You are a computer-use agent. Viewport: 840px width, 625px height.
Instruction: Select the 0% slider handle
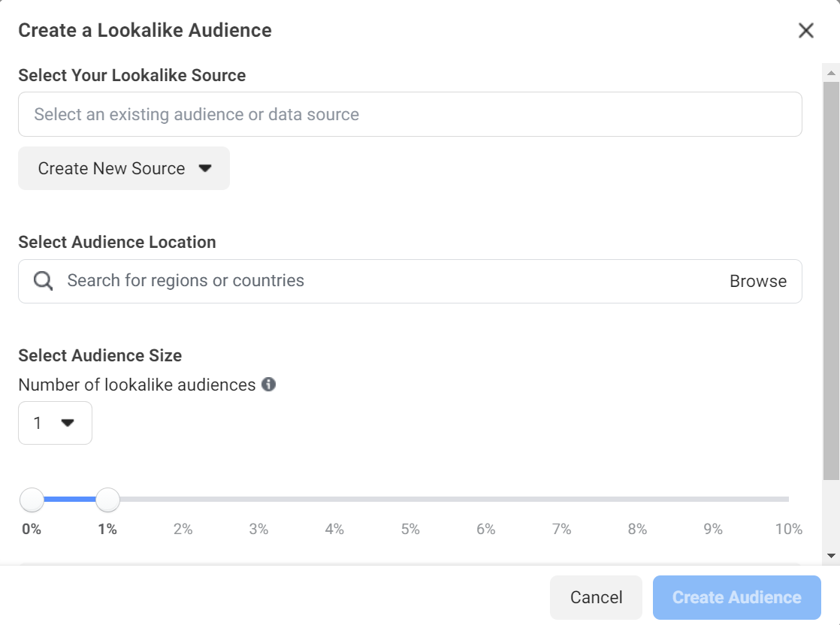pyautogui.click(x=32, y=499)
